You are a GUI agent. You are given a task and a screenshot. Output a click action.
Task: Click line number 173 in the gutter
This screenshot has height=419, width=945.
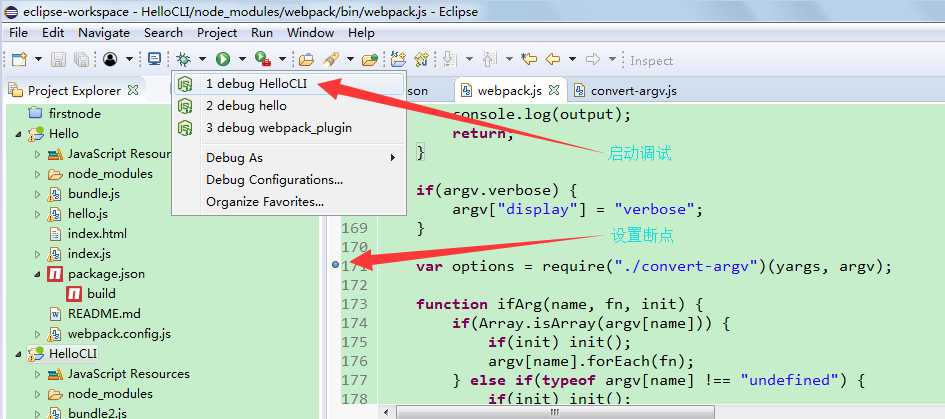tap(354, 304)
